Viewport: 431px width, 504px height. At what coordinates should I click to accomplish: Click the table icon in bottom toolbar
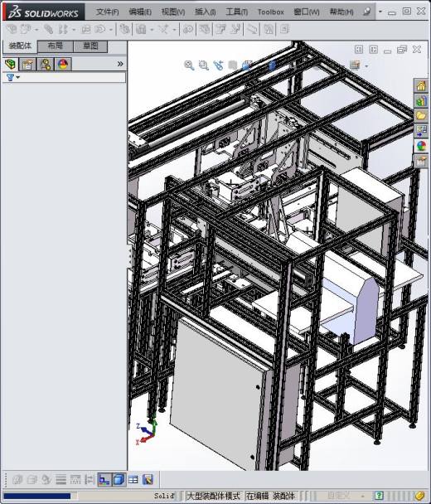click(x=133, y=480)
